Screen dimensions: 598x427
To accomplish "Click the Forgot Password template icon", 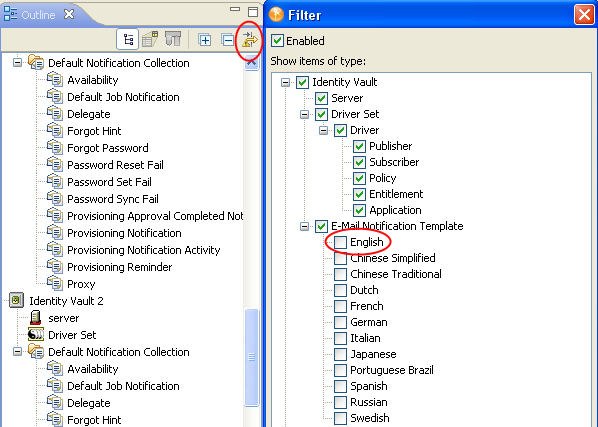I will coord(55,147).
